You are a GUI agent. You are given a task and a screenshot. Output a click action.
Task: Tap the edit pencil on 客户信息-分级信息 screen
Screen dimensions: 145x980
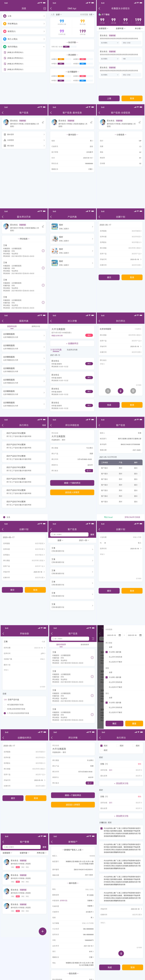click(x=140, y=122)
